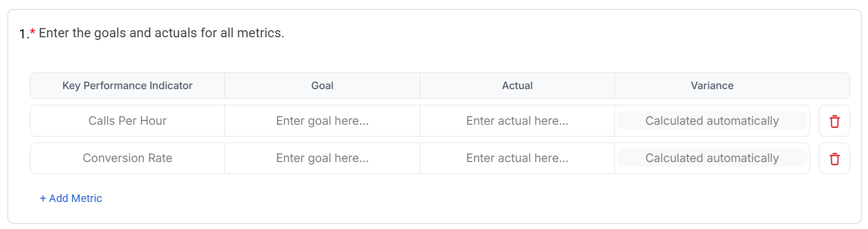Focus the Conversion Rate goal field

click(x=322, y=158)
